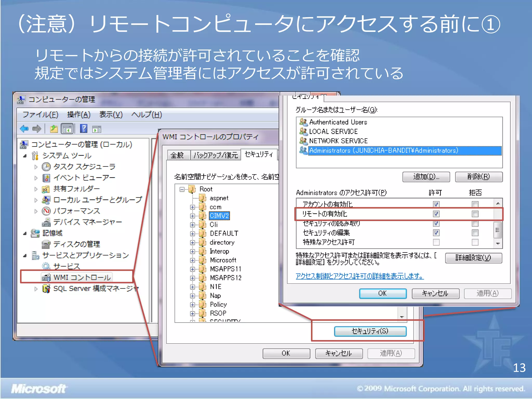Screen dimensions: 532x399
Task: Select the ディスクの管理 icon
Action: (x=46, y=244)
